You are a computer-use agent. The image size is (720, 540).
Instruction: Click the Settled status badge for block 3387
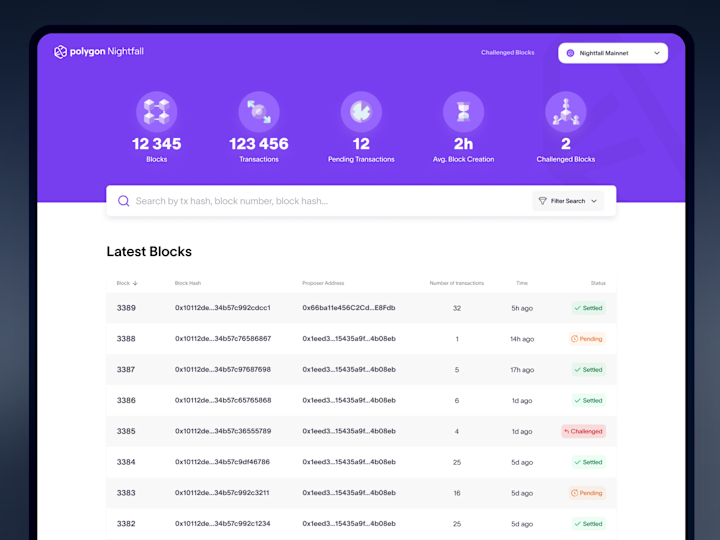[588, 370]
